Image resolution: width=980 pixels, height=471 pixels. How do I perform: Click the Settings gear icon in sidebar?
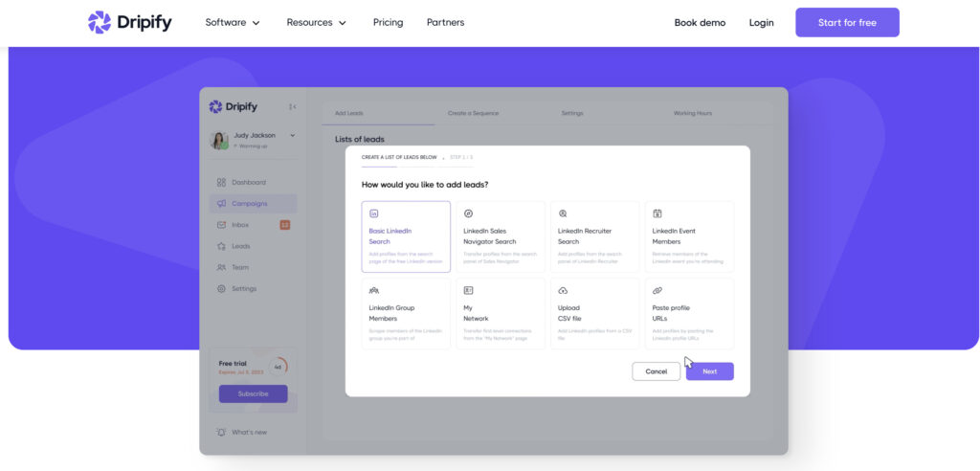[221, 289]
